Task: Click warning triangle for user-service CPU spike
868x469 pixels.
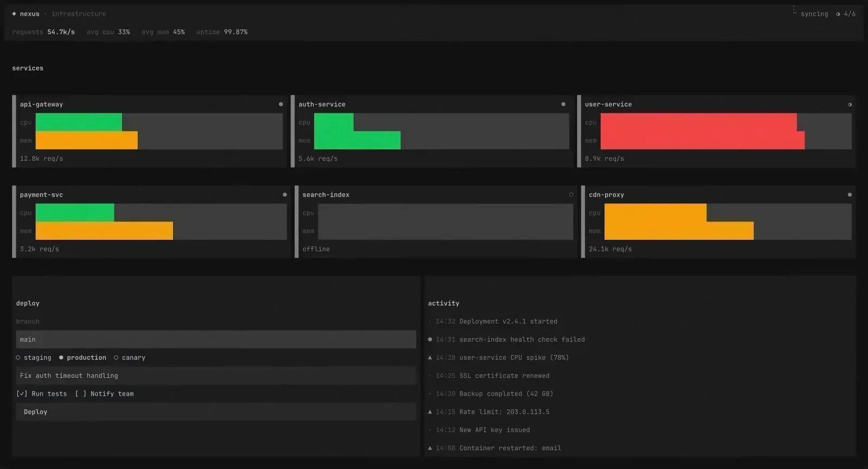Action: [430, 358]
